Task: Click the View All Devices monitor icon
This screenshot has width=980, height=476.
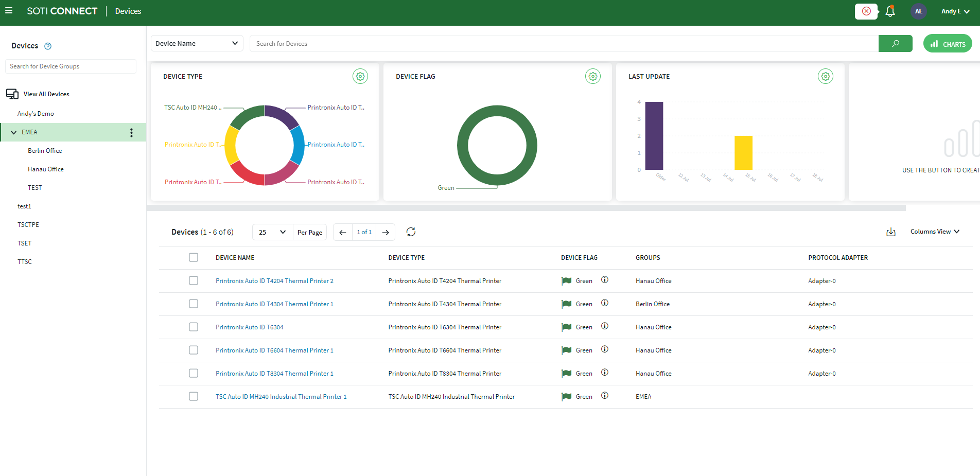Action: (12, 94)
